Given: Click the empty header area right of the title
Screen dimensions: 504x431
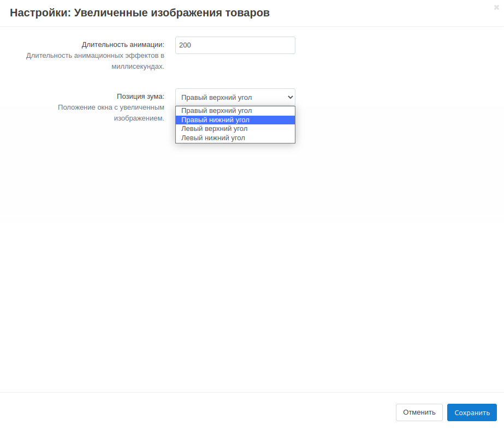Looking at the screenshot, I should 382,13.
